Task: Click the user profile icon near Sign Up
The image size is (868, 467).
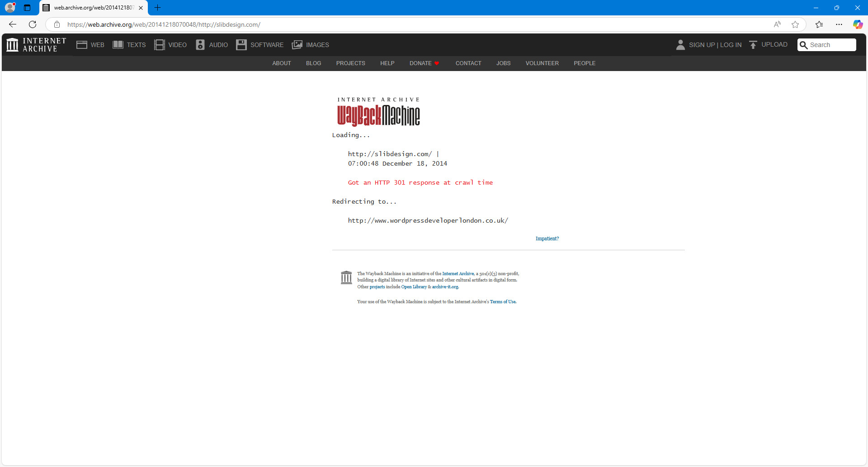Action: click(680, 45)
